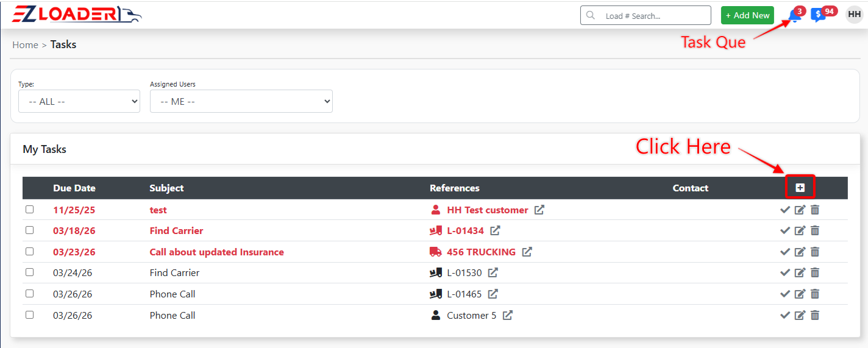Go to Home breadcrumb link
Image resolution: width=868 pixels, height=348 pixels.
(25, 45)
